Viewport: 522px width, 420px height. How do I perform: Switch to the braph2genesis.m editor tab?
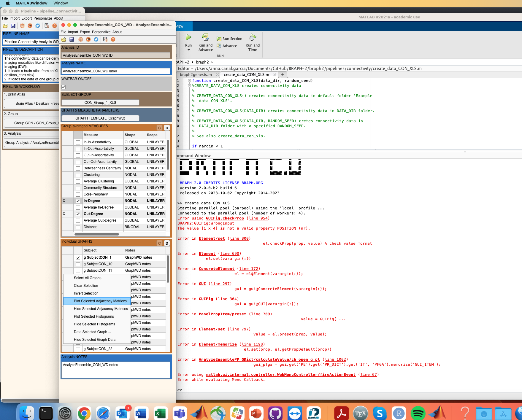coord(196,74)
